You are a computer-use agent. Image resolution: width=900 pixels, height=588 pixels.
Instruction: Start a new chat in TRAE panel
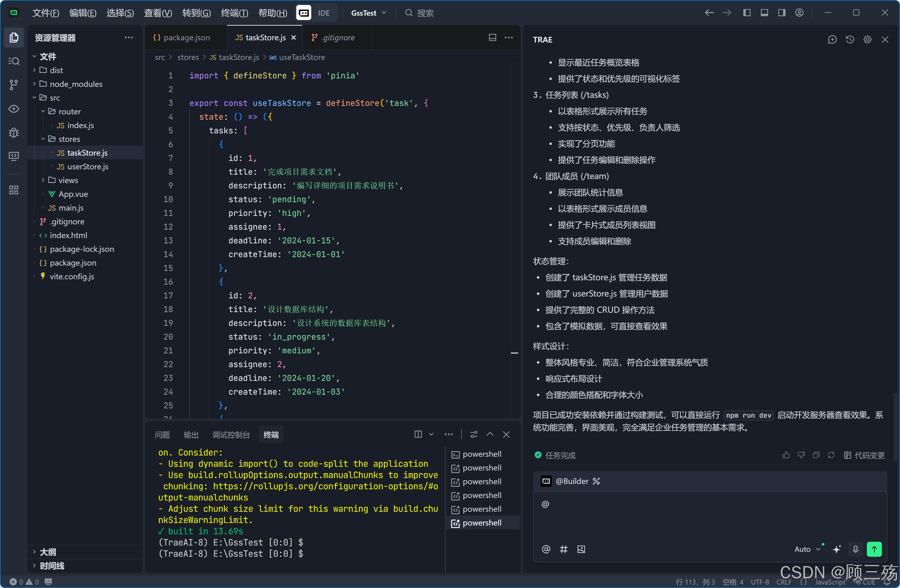point(832,40)
